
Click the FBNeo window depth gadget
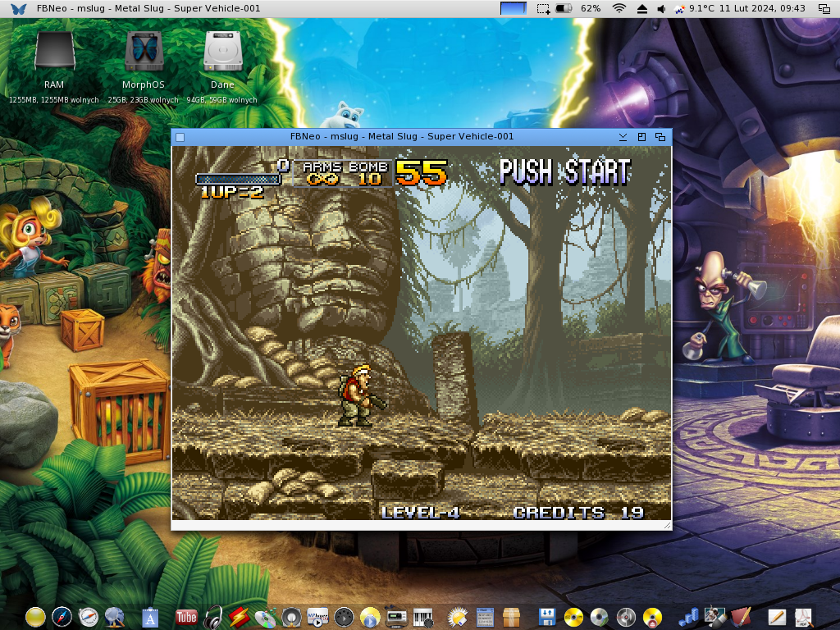[x=660, y=137]
